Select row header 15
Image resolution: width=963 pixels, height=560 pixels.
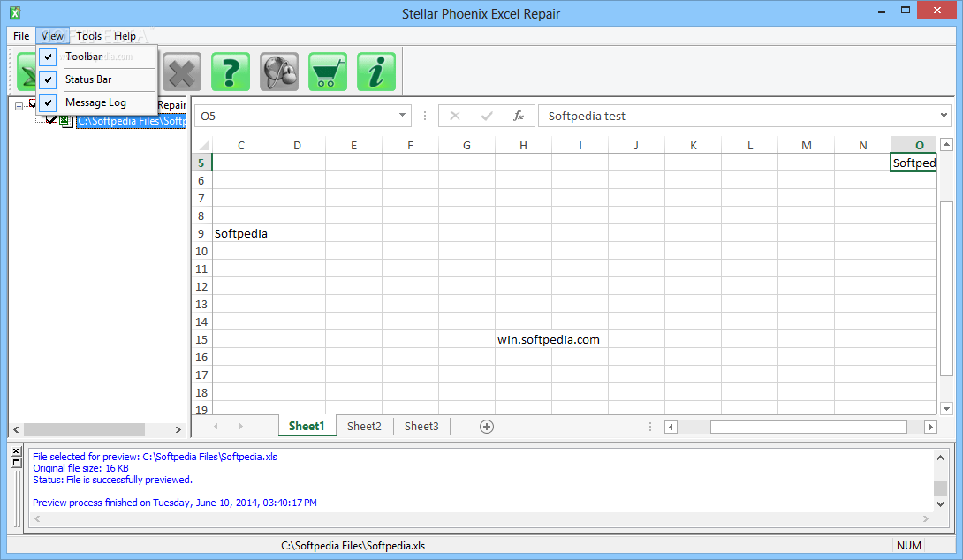coord(201,339)
